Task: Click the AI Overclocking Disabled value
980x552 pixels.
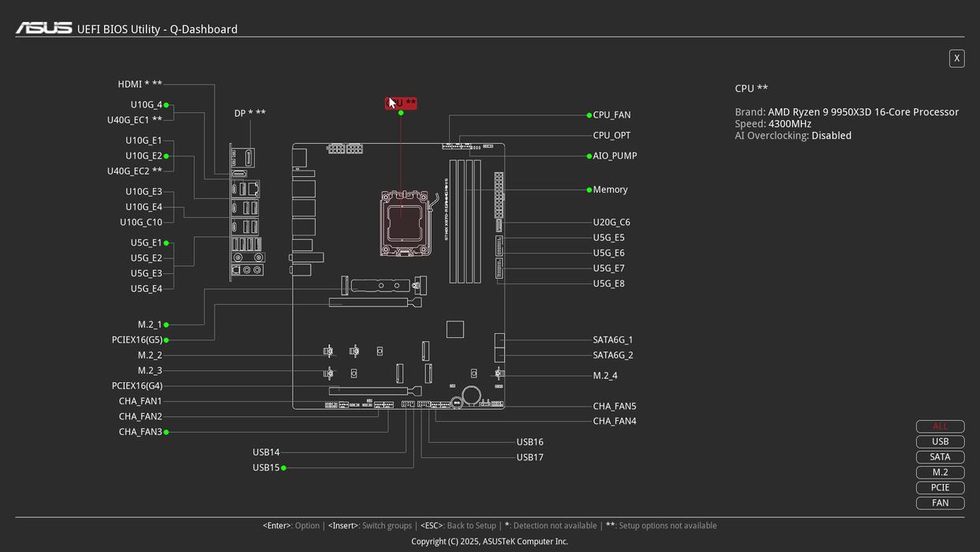Action: tap(832, 136)
